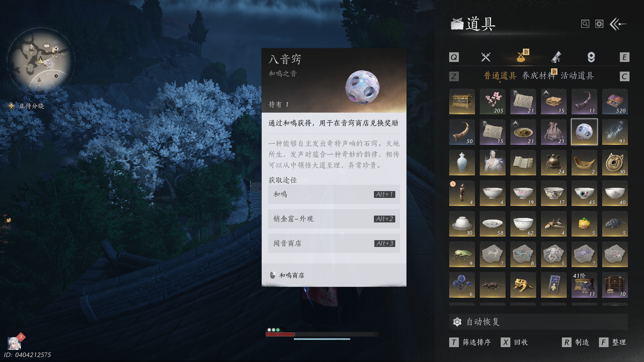This screenshot has height=362, width=644.
Task: Open the 和鸣 acquisition route
Action: (x=334, y=194)
